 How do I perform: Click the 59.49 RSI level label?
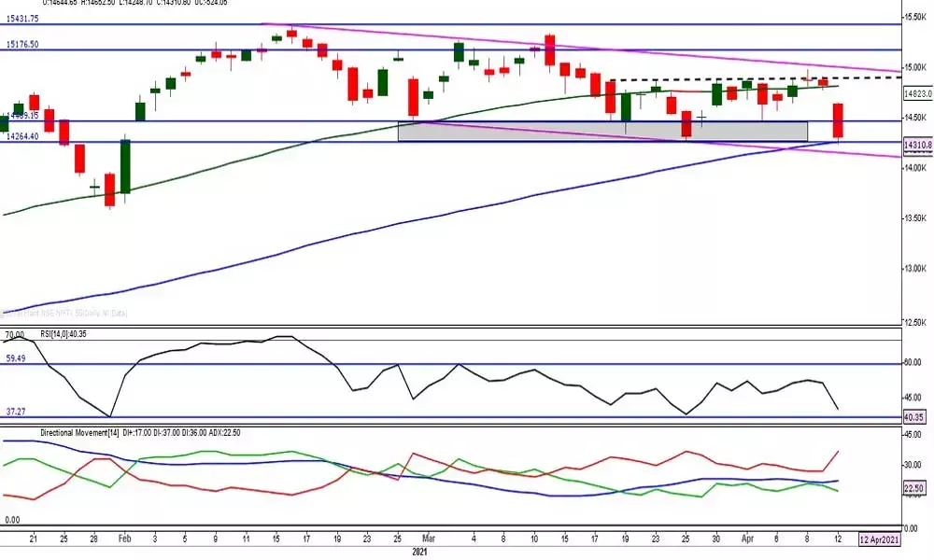[17, 357]
